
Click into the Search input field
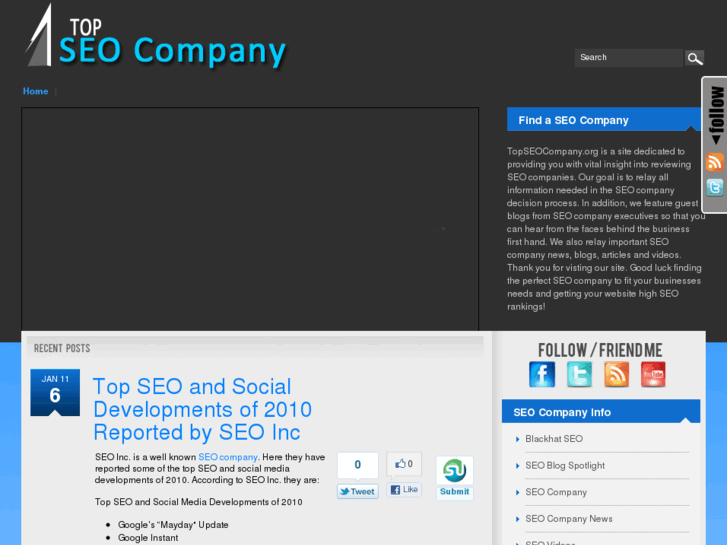point(628,58)
